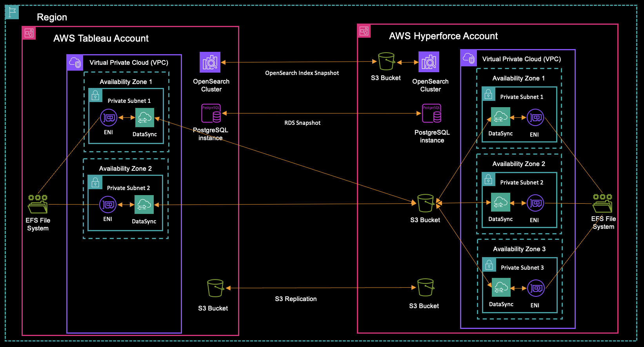Select the AWS Tableau Account icon

tap(29, 33)
